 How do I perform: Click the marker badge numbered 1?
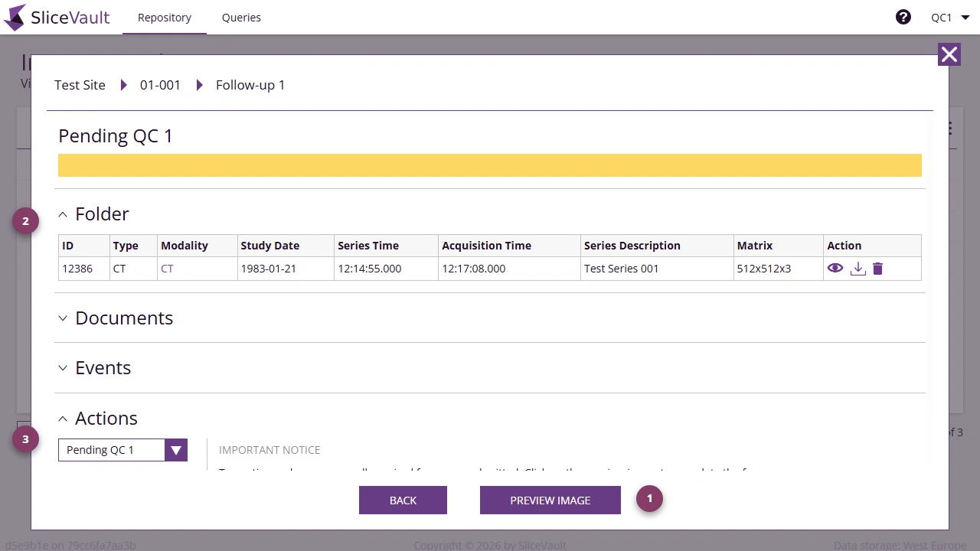(x=649, y=498)
